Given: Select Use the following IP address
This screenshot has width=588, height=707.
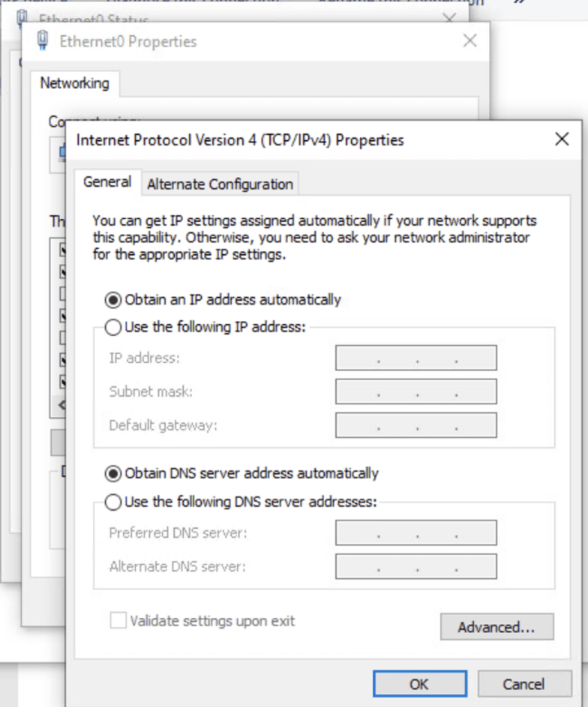Looking at the screenshot, I should 112,327.
